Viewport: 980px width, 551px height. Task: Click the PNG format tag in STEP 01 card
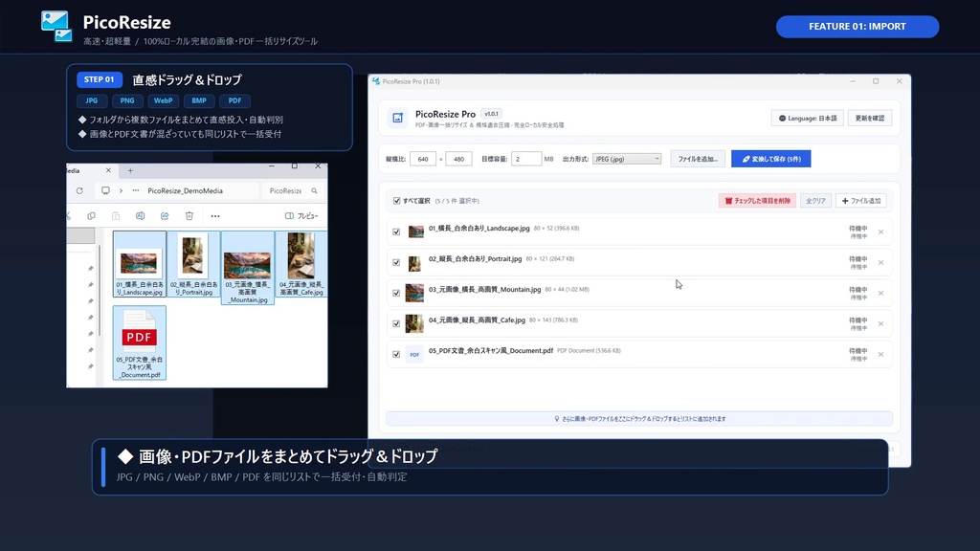click(x=127, y=100)
